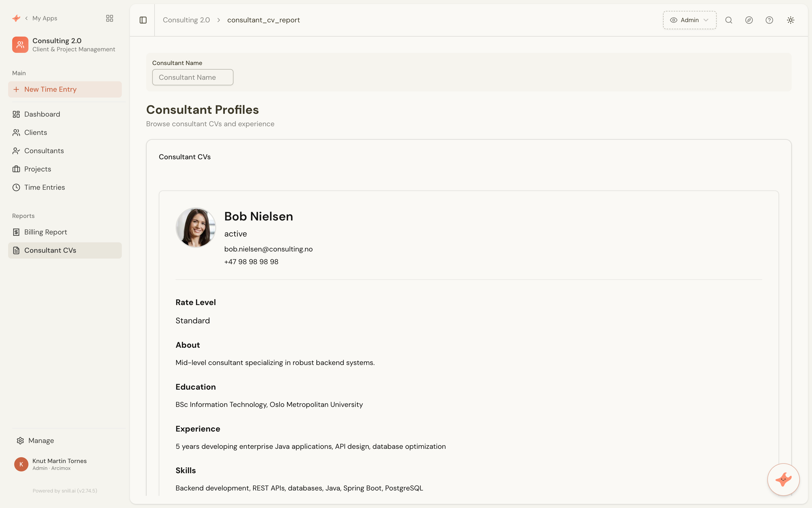Open Consultants page
Image resolution: width=812 pixels, height=508 pixels.
[65, 151]
